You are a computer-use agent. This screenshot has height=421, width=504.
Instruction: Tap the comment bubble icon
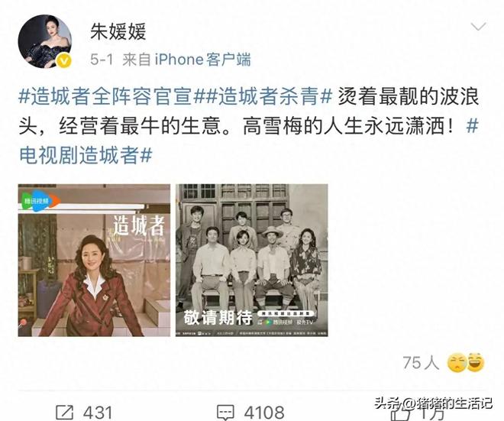click(x=225, y=413)
